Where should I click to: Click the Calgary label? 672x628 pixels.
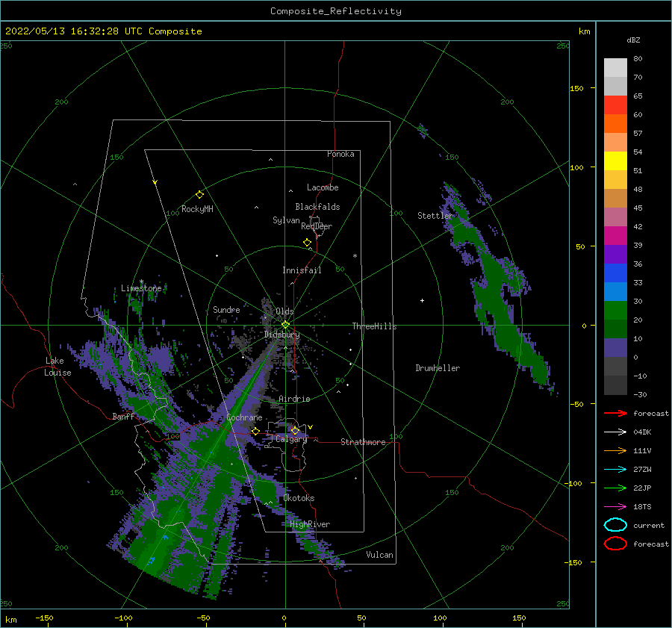pyautogui.click(x=291, y=439)
